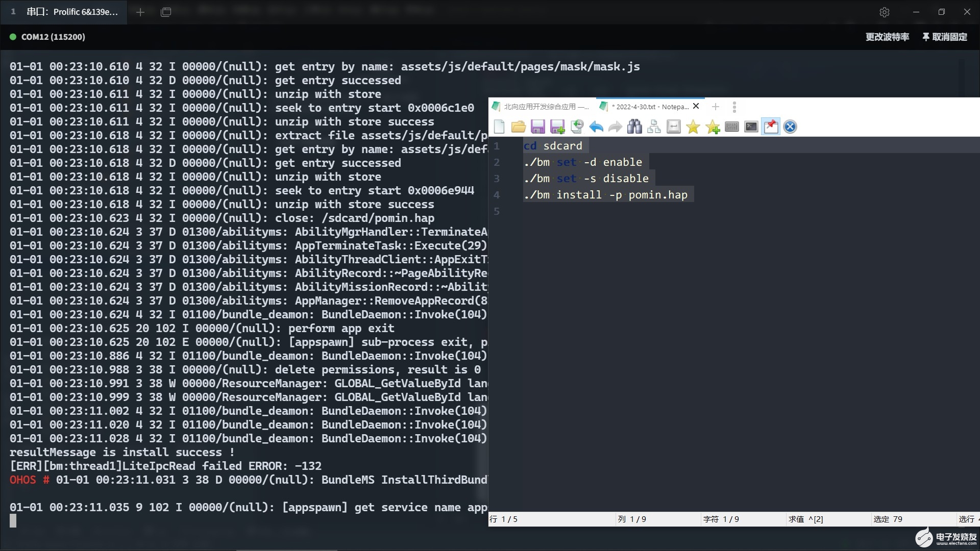This screenshot has width=980, height=551.
Task: Add a new Notepad tab
Action: [716, 107]
